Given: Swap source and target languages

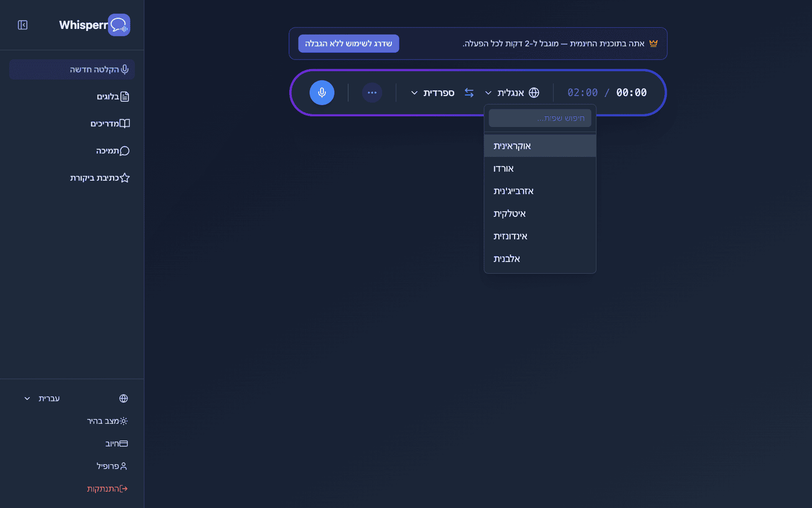Looking at the screenshot, I should coord(469,93).
